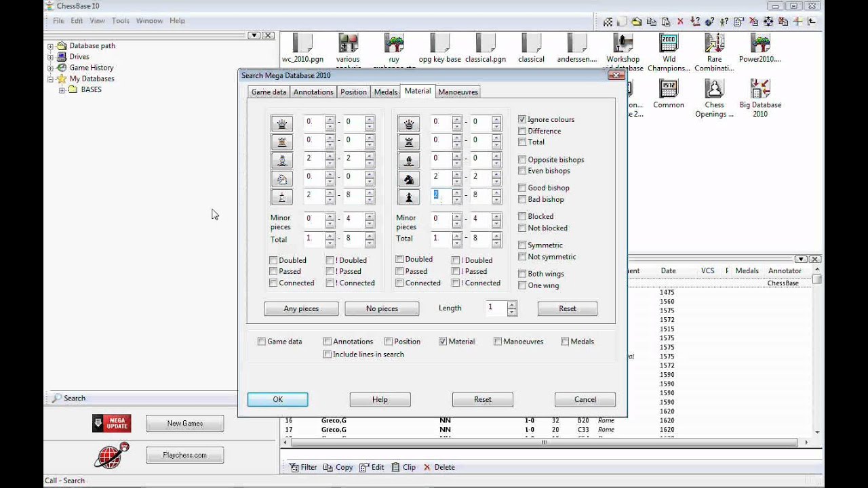Switch to the Position tab
The image size is (868, 488).
[x=353, y=91]
